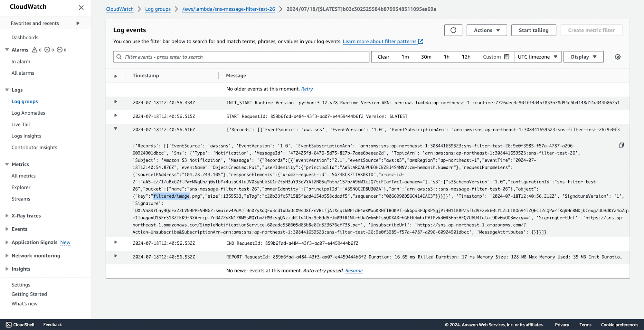Clear the time range filter
This screenshot has height=330, width=644.
[x=383, y=57]
